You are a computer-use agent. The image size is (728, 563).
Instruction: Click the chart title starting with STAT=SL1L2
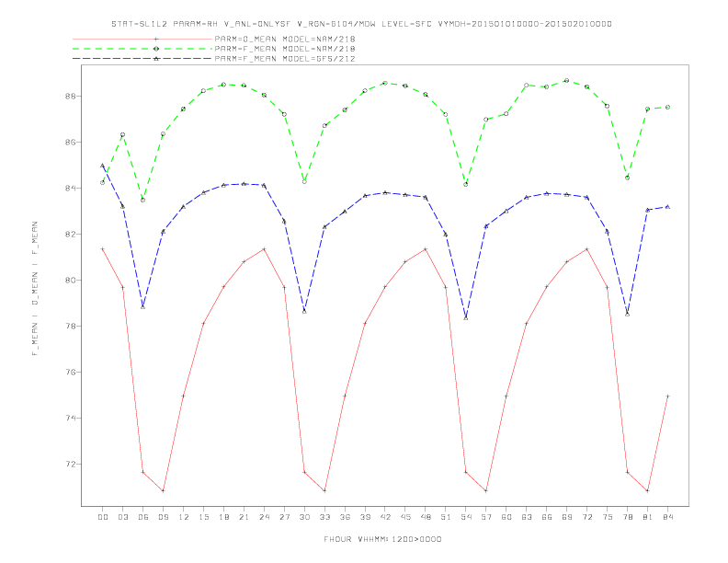point(361,24)
